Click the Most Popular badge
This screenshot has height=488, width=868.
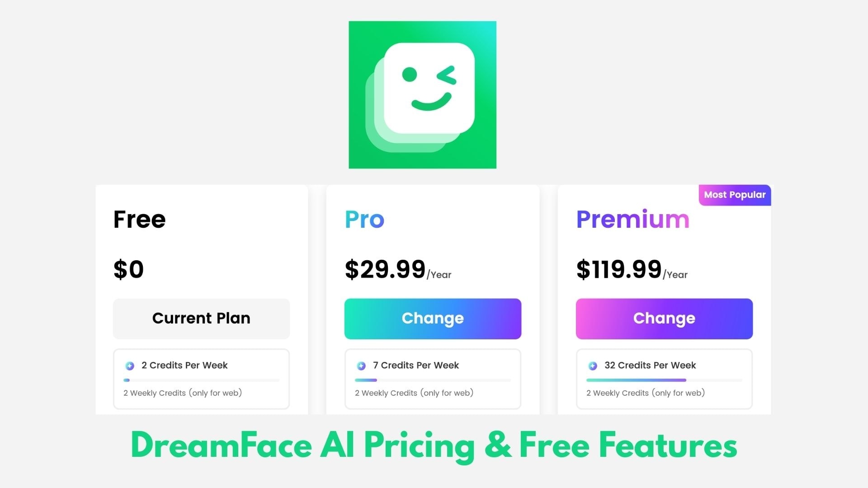coord(734,195)
